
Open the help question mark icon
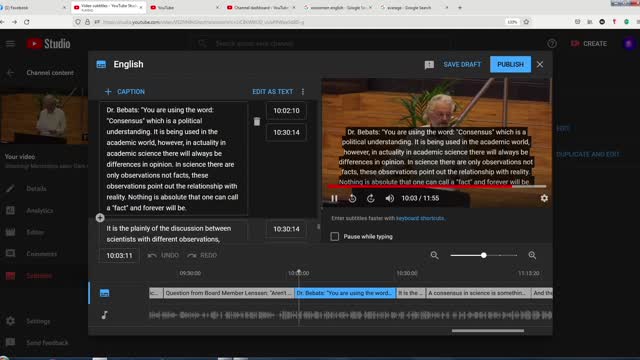click(552, 44)
